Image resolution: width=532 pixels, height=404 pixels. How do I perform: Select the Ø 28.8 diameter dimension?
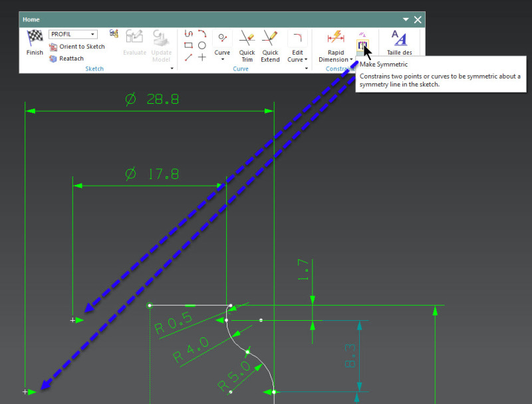pyautogui.click(x=152, y=99)
